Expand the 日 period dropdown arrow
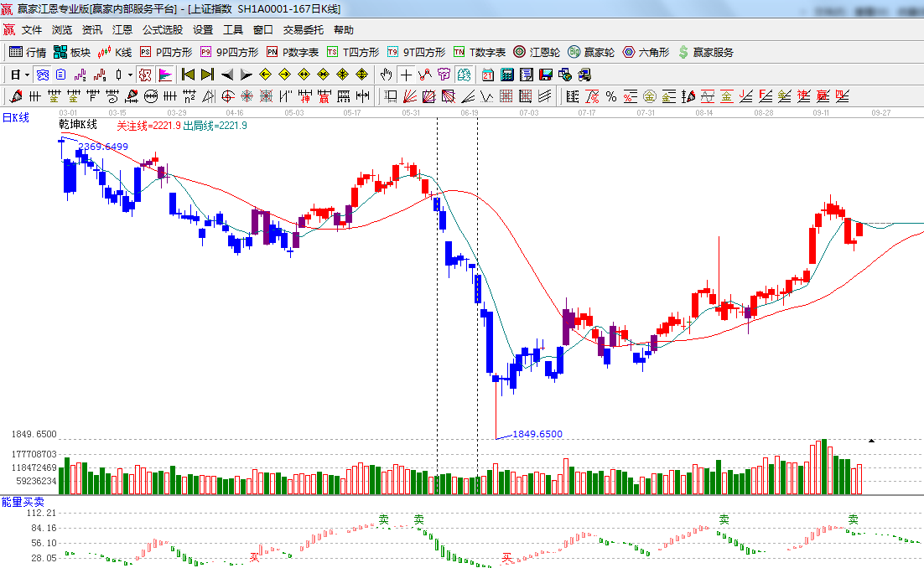Image resolution: width=924 pixels, height=568 pixels. click(26, 75)
